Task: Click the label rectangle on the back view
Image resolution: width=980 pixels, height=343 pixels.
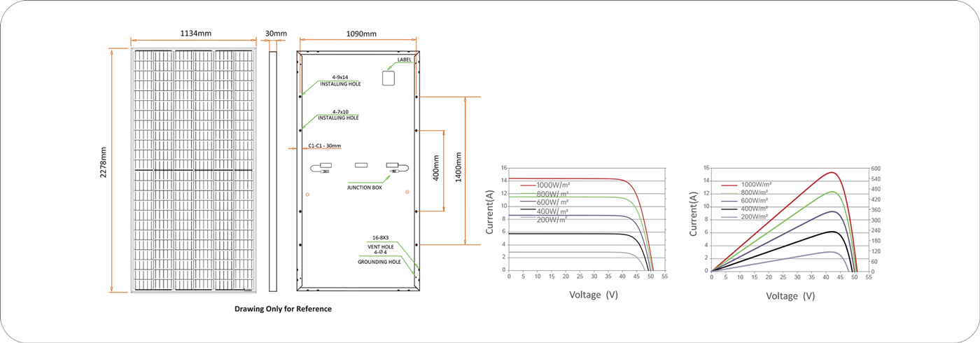Action: 389,78
